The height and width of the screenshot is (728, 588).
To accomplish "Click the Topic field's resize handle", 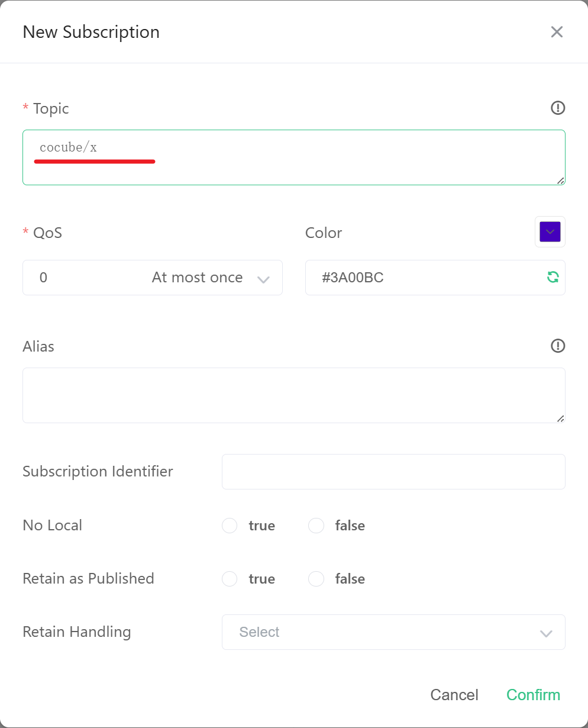I will pyautogui.click(x=560, y=181).
